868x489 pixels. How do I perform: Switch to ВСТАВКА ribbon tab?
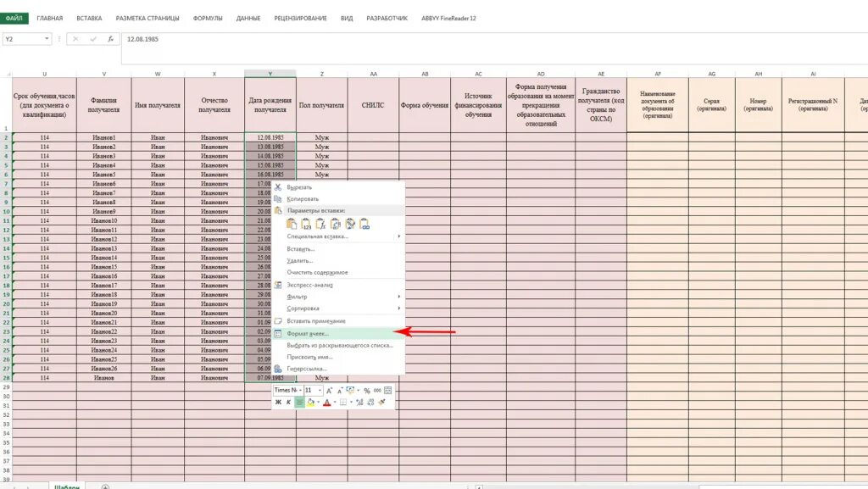[x=89, y=19]
